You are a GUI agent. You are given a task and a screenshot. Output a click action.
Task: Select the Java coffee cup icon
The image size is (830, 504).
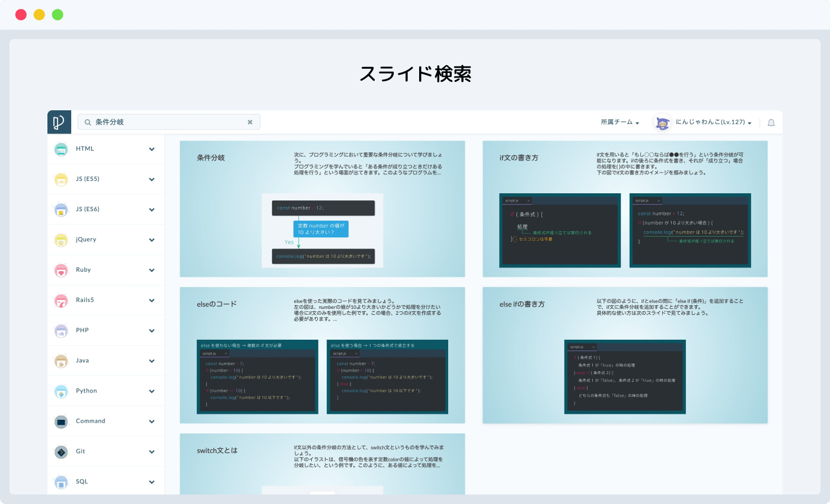pos(61,361)
